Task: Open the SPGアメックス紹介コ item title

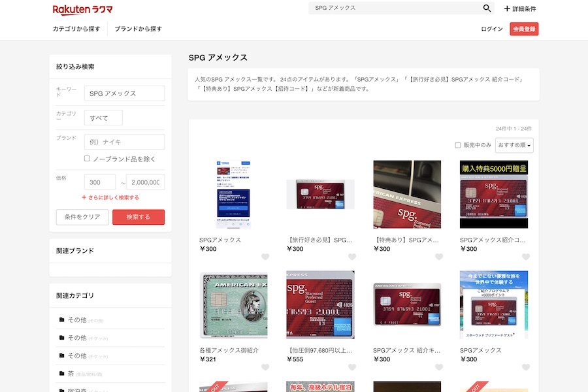Action: tap(493, 240)
